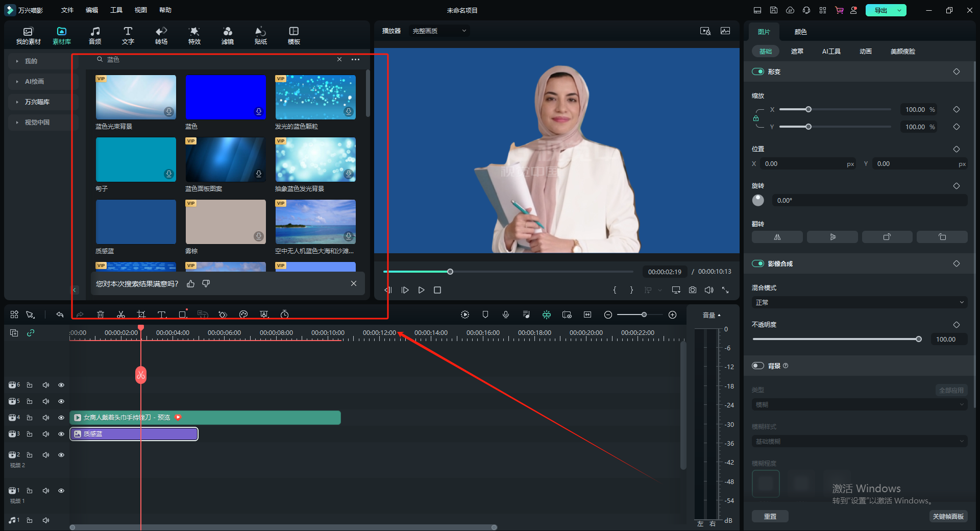Take a snapshot with the camera icon
Viewport: 980px width, 531px height.
[x=693, y=290]
